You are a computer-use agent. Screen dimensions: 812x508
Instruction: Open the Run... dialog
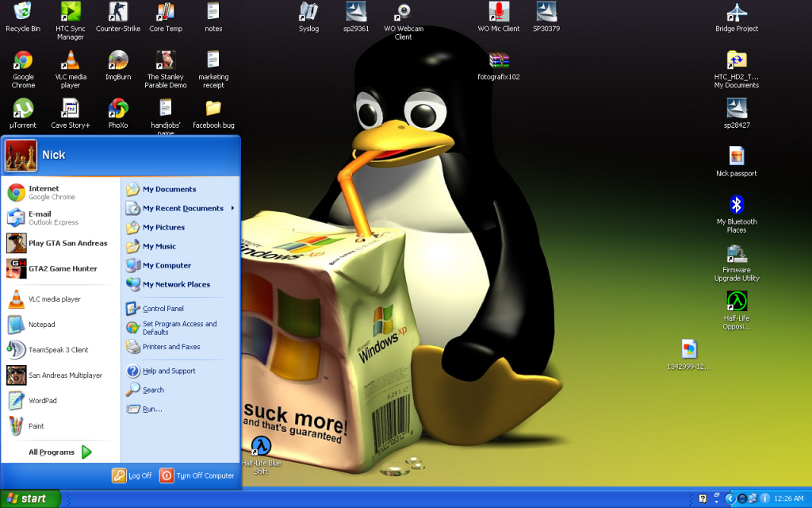pos(180,409)
